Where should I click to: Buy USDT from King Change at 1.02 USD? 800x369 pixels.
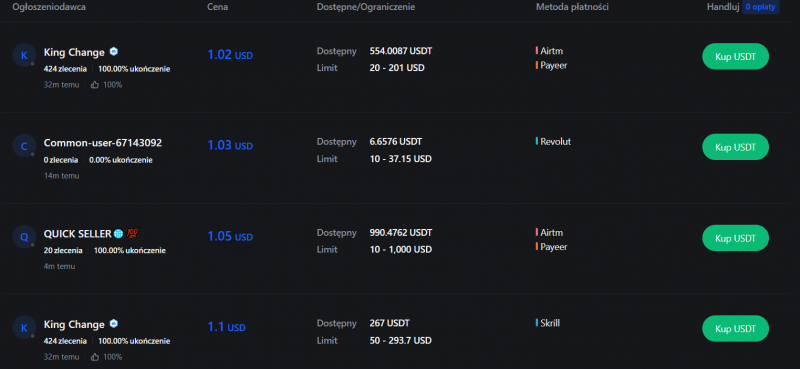[735, 56]
